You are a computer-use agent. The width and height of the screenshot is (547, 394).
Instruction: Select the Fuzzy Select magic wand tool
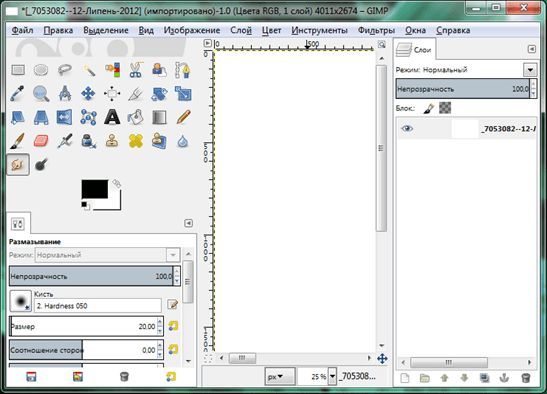[x=89, y=70]
